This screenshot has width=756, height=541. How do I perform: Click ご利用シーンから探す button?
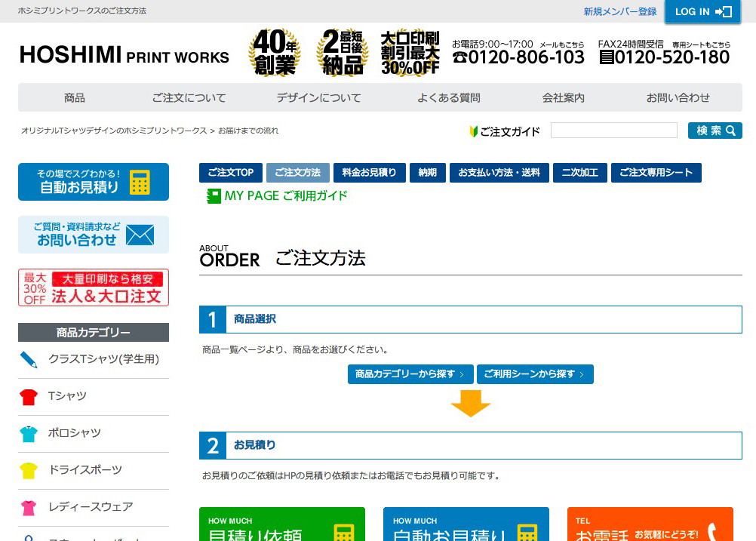(535, 374)
